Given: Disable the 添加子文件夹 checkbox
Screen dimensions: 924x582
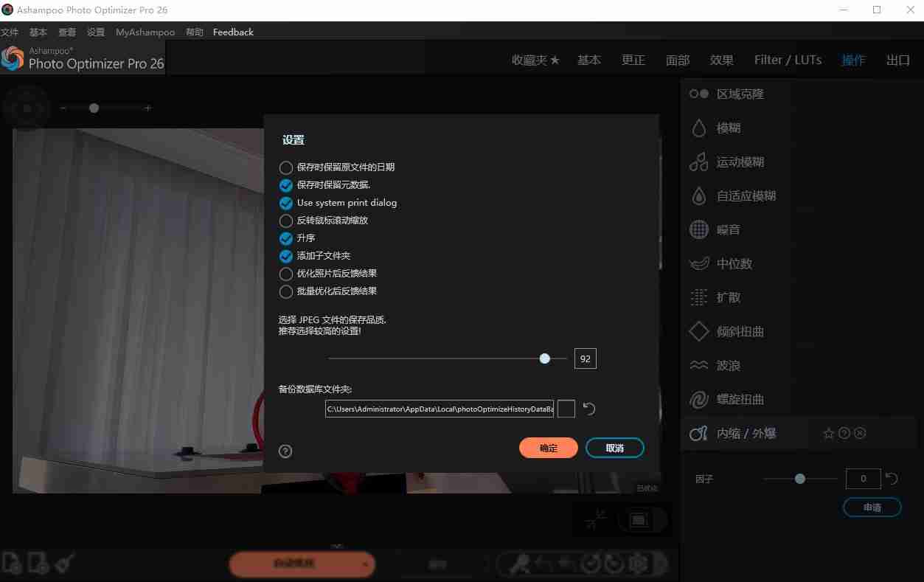Looking at the screenshot, I should click(286, 256).
